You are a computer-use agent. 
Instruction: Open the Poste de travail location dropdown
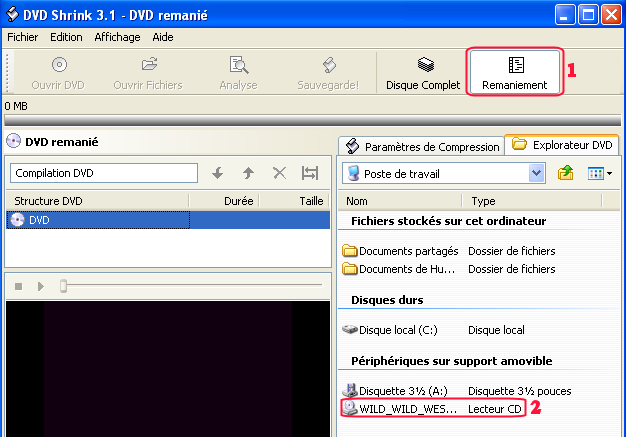click(537, 173)
